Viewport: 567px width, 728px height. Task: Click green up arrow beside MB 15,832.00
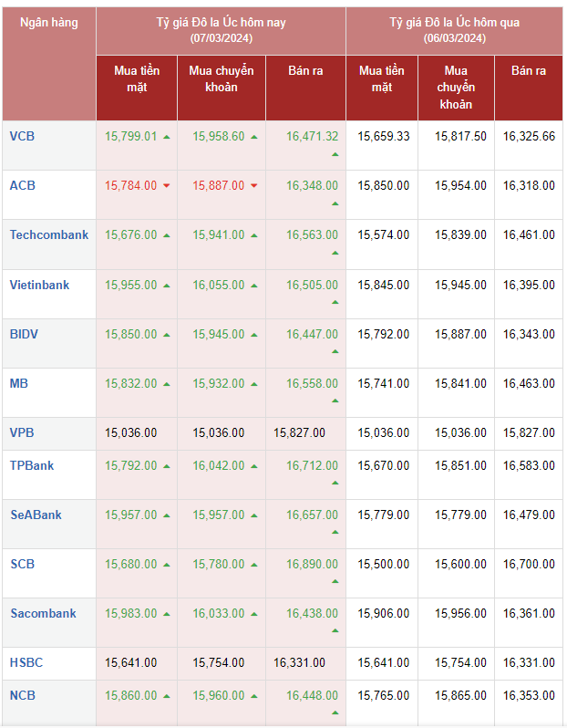[x=166, y=384]
